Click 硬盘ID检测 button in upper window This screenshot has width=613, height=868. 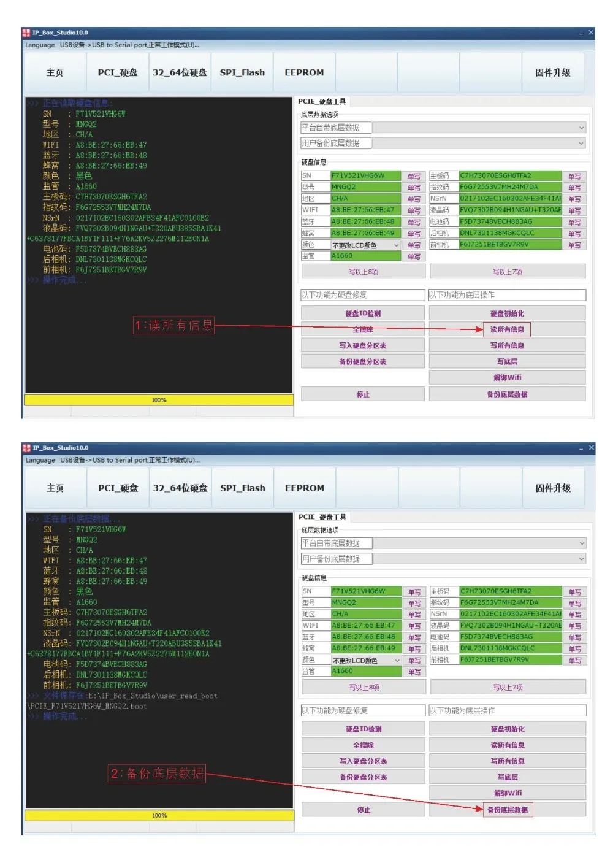coord(363,313)
